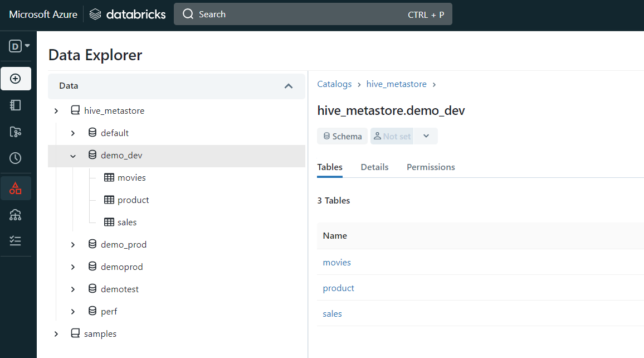
Task: Open the owner Not set dropdown arrow
Action: point(426,136)
